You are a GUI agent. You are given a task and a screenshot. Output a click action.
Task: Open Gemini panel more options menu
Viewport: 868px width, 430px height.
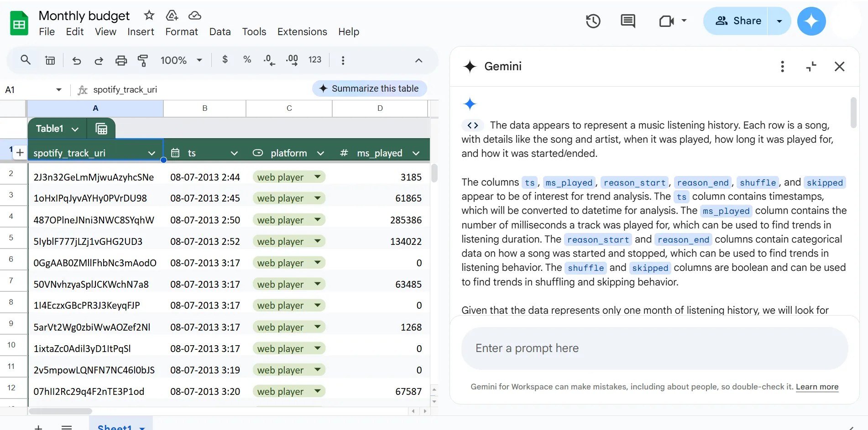782,67
